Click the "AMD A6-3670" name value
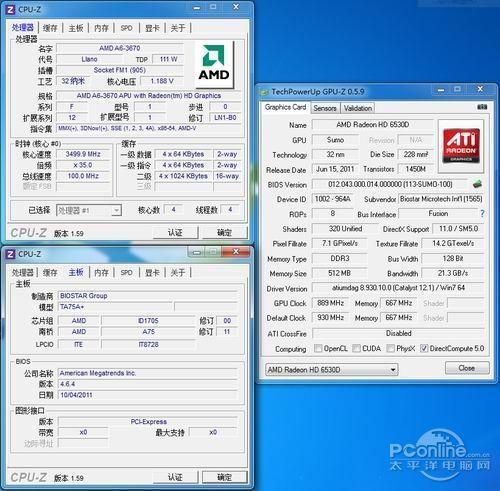The width and height of the screenshot is (500, 491). 119,48
